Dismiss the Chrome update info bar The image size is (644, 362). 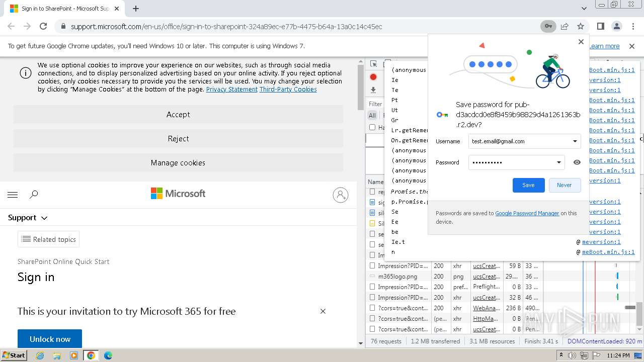pos(632,46)
